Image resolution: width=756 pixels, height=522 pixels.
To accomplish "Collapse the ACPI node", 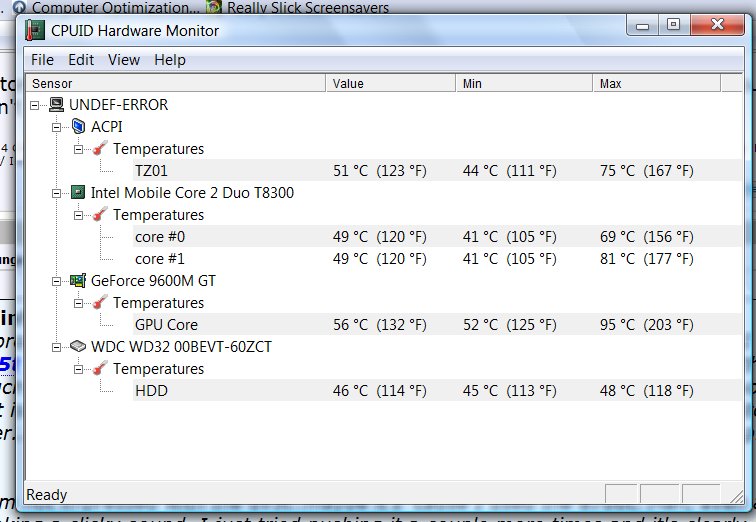I will coord(56,127).
